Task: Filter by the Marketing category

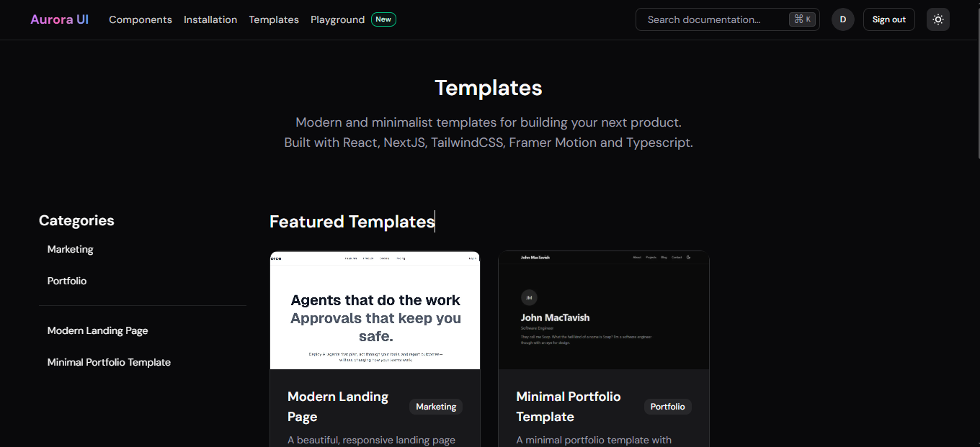Action: 71,249
